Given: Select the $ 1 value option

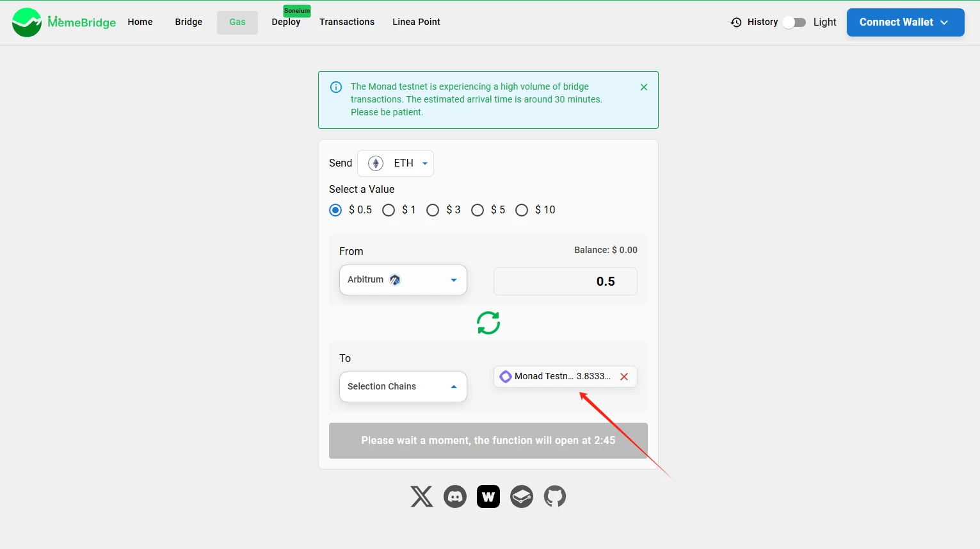Looking at the screenshot, I should click(389, 210).
